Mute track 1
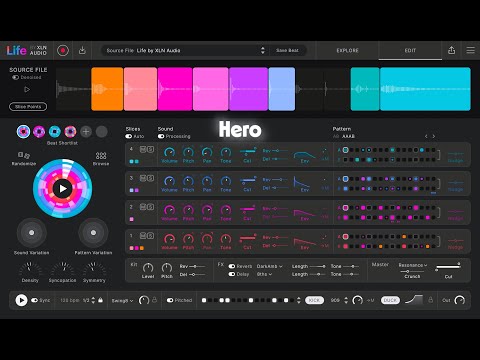The width and height of the screenshot is (480, 360). tap(143, 236)
